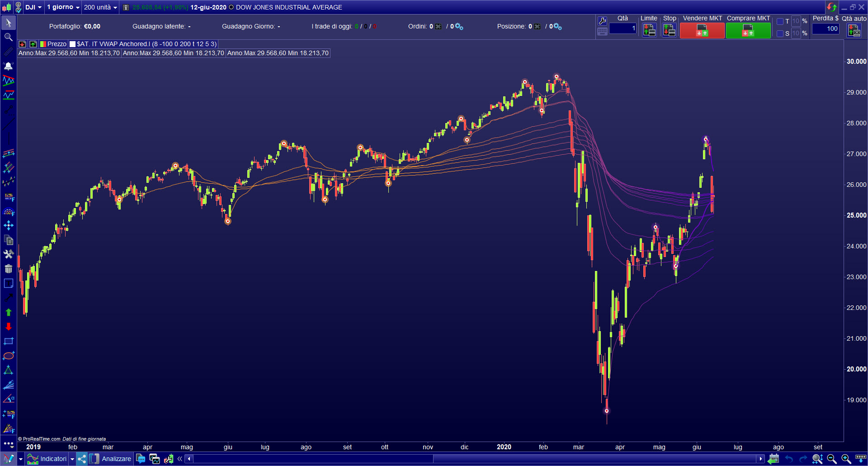Show more drawing tools with three dots
The image size is (868, 466).
click(x=9, y=444)
